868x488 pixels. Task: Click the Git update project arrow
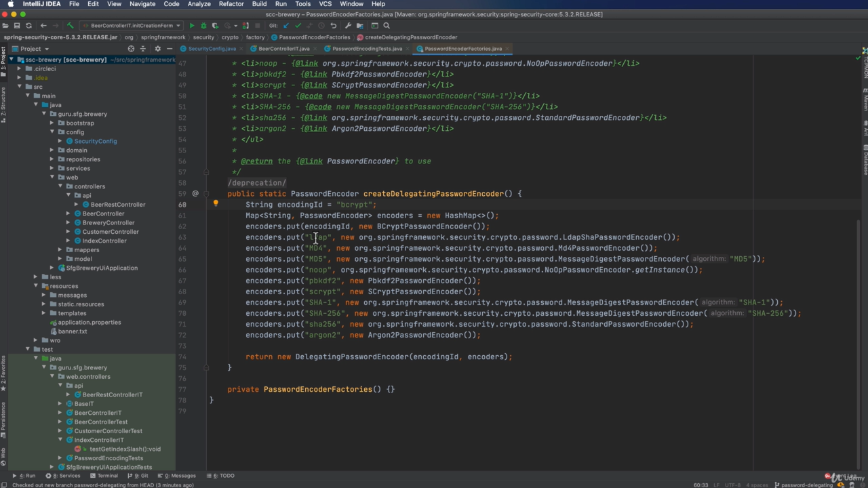(285, 26)
